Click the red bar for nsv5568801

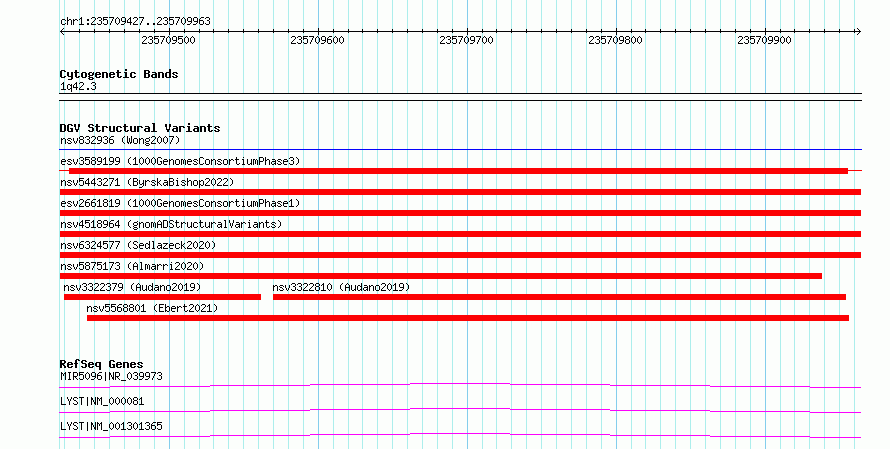point(468,318)
